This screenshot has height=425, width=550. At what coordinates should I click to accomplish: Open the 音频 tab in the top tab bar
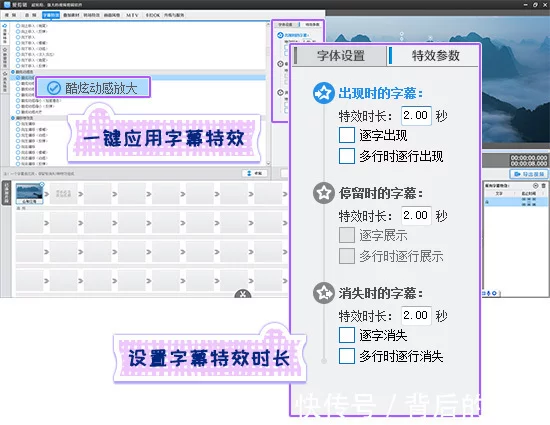coord(31,15)
